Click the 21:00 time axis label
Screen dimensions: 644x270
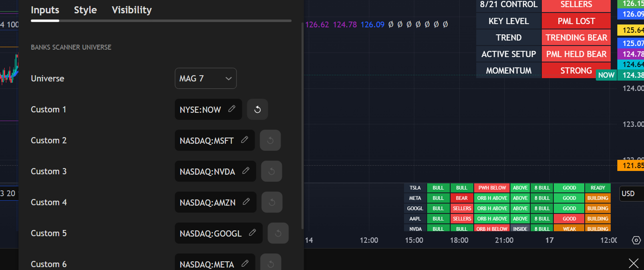(x=504, y=240)
